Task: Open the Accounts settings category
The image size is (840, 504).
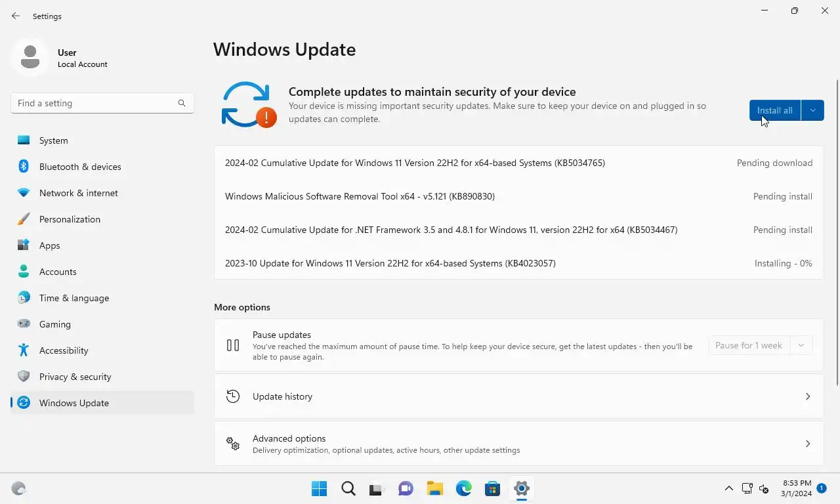Action: click(102, 272)
